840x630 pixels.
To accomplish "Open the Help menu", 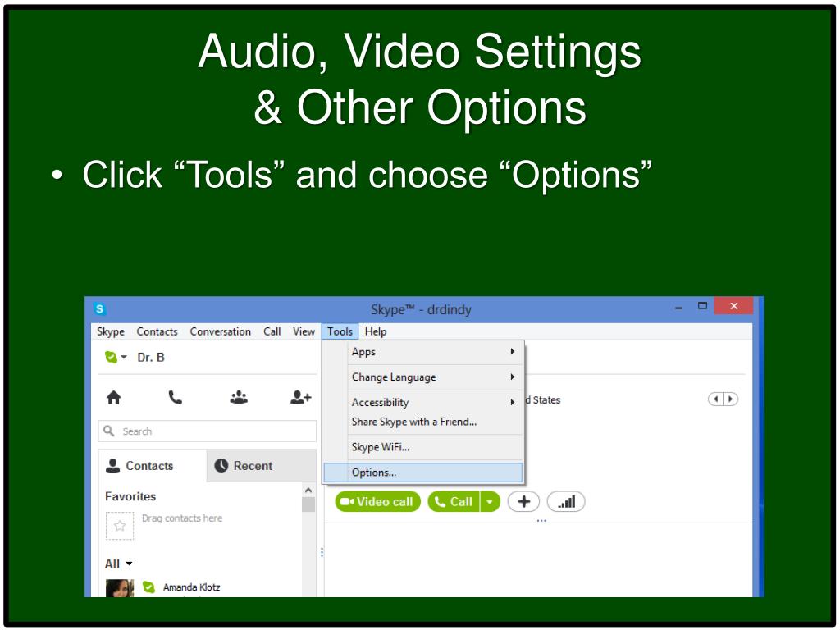I will click(x=376, y=331).
